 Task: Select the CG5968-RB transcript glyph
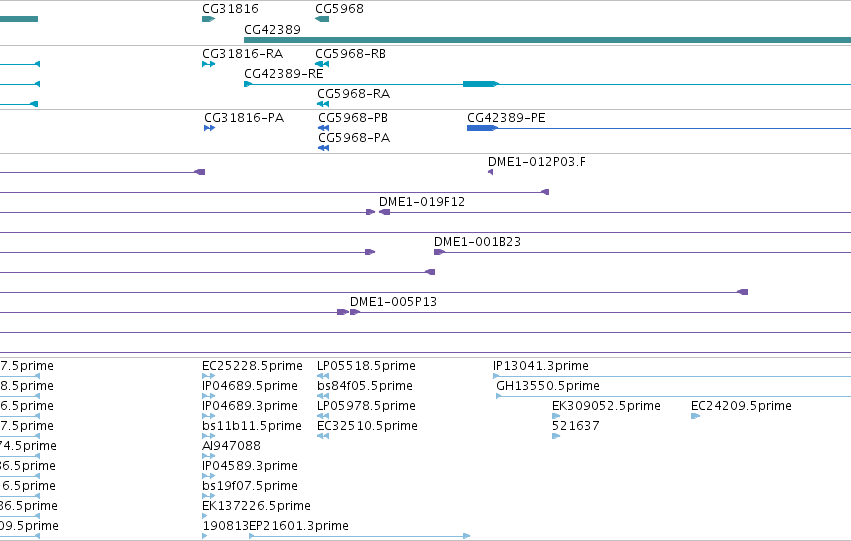tap(322, 64)
